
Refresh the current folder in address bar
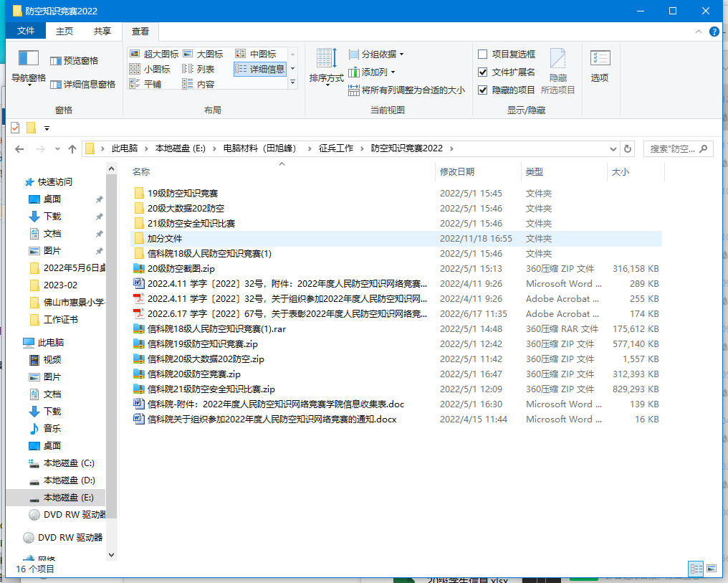628,148
